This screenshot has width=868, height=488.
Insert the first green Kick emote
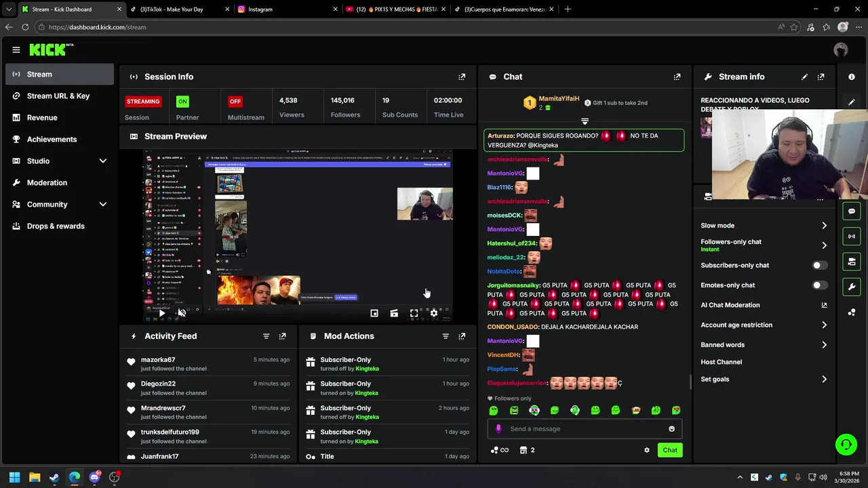tap(494, 410)
